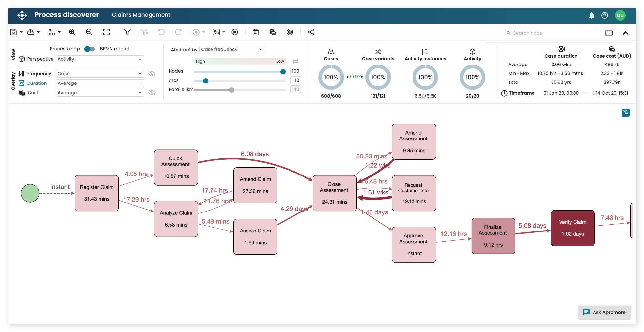The image size is (644, 332).
Task: Open the Abstract by Case frequency dropdown
Action: tap(231, 49)
